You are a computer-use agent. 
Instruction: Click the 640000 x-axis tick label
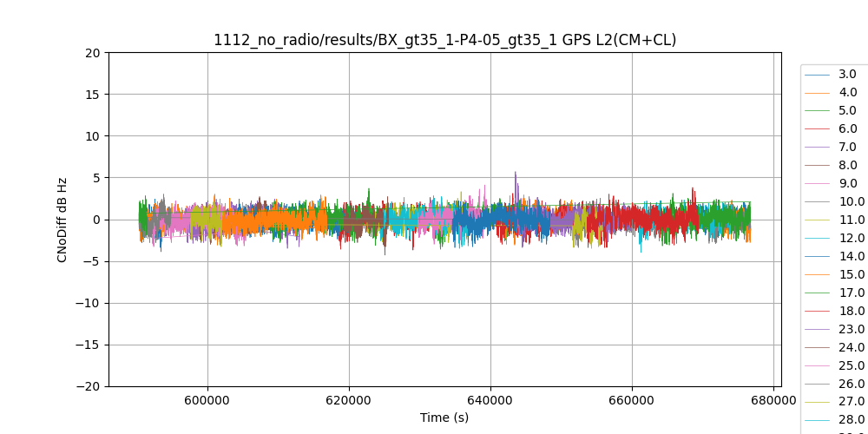point(490,401)
